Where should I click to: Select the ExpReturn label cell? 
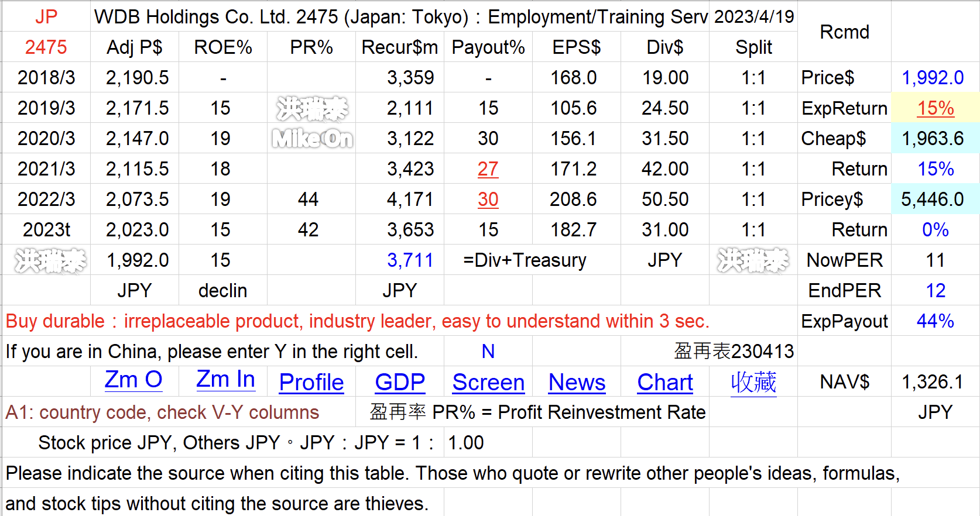(x=844, y=108)
